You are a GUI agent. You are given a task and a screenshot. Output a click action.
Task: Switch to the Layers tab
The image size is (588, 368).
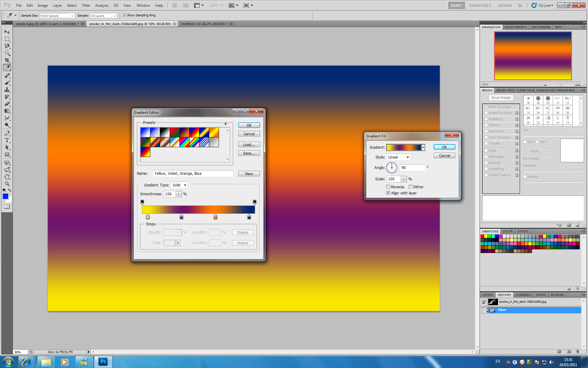(487, 295)
